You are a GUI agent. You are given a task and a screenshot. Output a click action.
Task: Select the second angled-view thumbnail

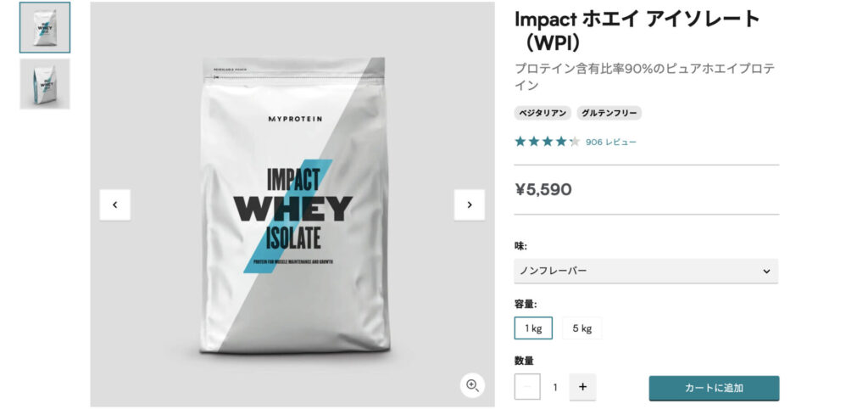click(x=45, y=84)
